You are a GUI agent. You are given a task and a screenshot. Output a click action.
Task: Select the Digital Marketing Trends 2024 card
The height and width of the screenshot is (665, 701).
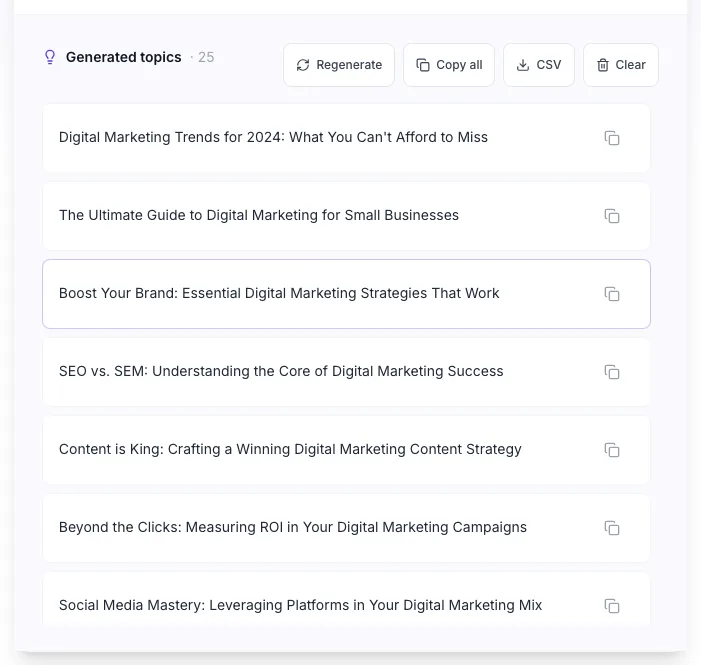(346, 138)
